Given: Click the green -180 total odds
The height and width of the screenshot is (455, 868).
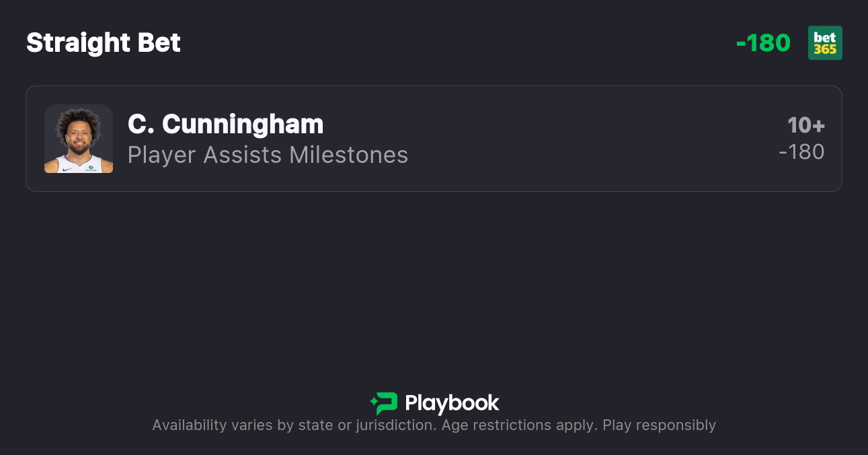Looking at the screenshot, I should (x=763, y=43).
